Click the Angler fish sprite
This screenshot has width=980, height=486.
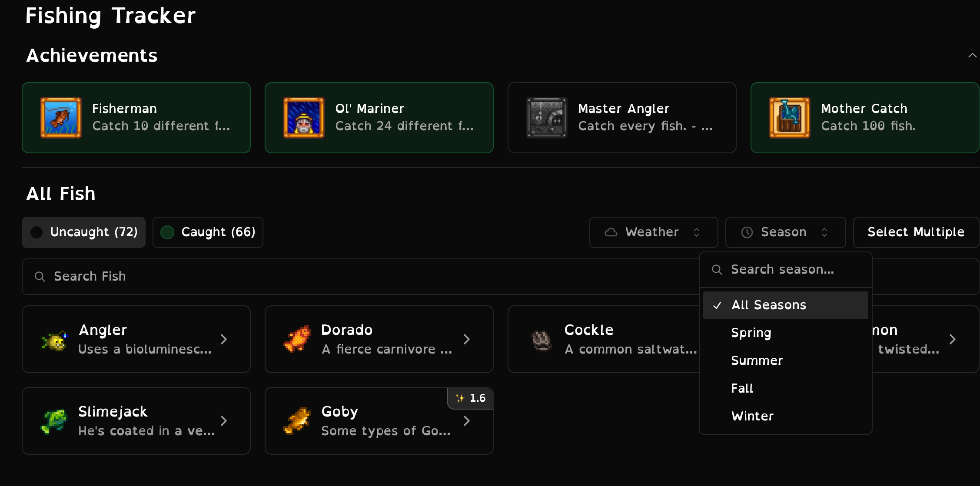click(54, 340)
